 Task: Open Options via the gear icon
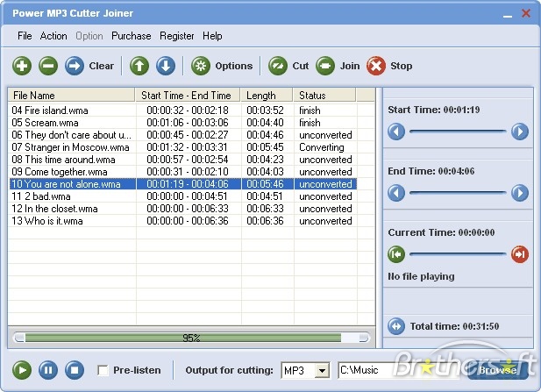(201, 66)
